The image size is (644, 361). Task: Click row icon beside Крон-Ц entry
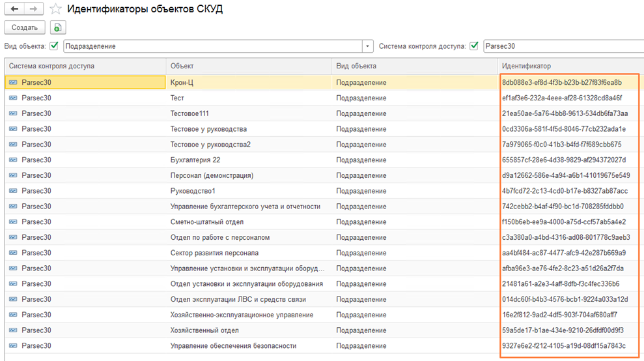pyautogui.click(x=13, y=83)
